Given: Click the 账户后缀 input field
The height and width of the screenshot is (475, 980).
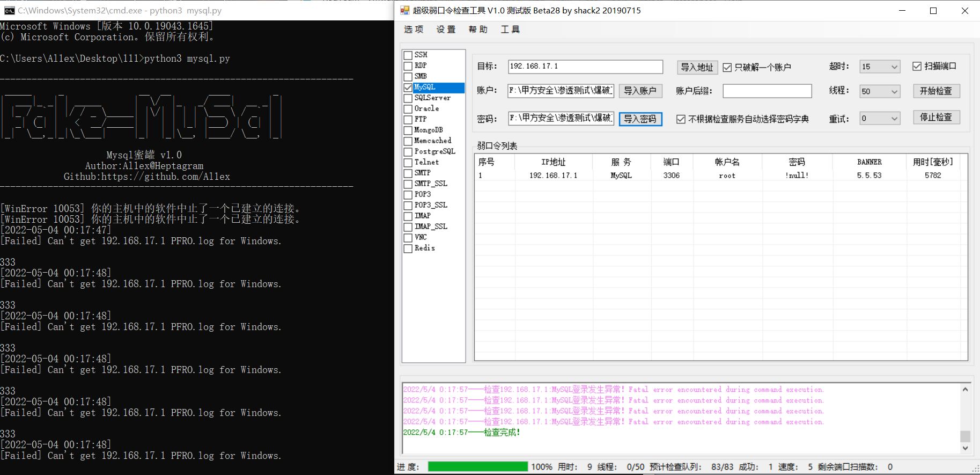Looking at the screenshot, I should point(767,91).
